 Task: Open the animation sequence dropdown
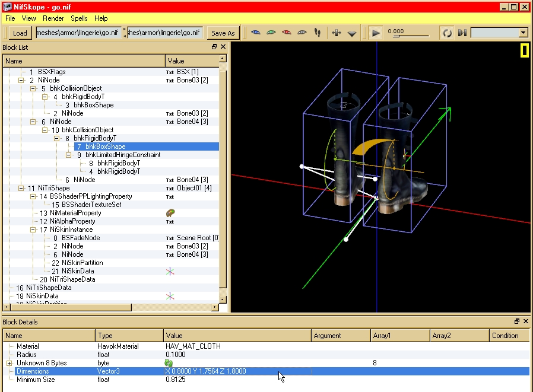pyautogui.click(x=523, y=33)
